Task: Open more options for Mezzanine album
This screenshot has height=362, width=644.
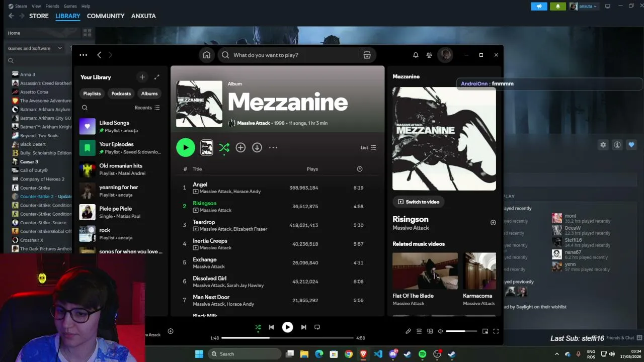Action: (273, 147)
